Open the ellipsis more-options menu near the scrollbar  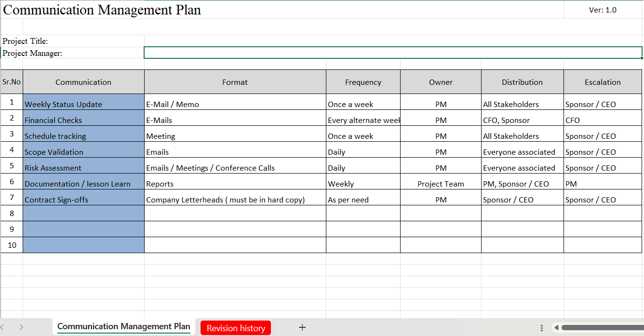point(542,327)
